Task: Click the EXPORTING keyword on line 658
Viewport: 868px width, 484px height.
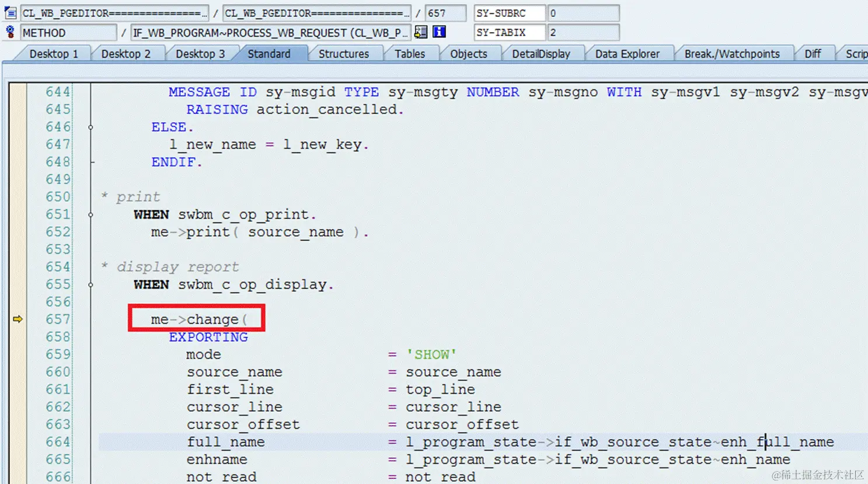Action: [x=208, y=337]
